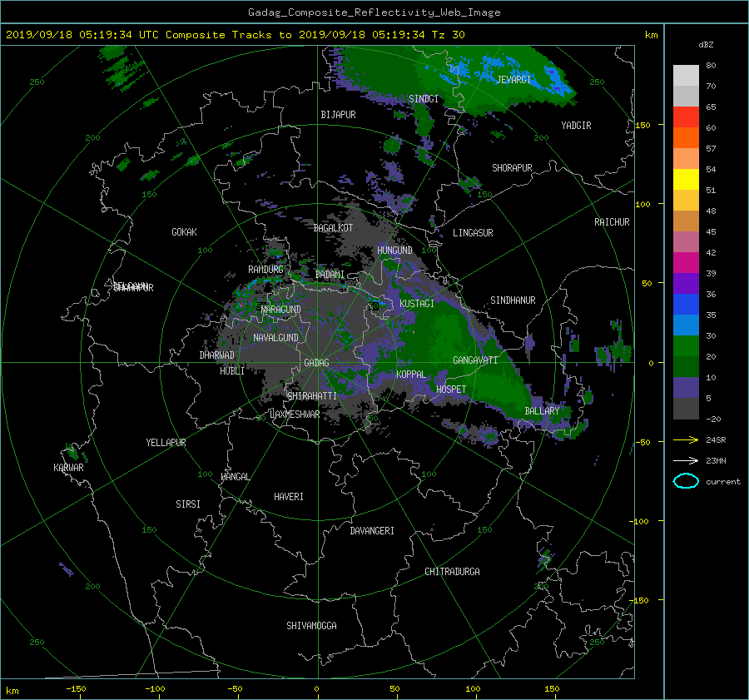Click the HAVERI label
749x700 pixels.
click(289, 497)
